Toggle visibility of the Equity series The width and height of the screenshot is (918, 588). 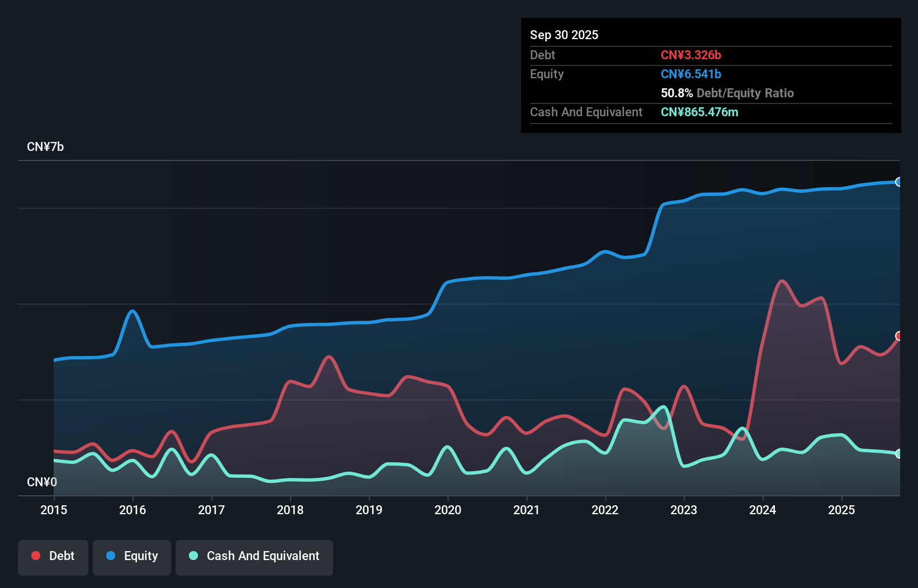pyautogui.click(x=131, y=556)
